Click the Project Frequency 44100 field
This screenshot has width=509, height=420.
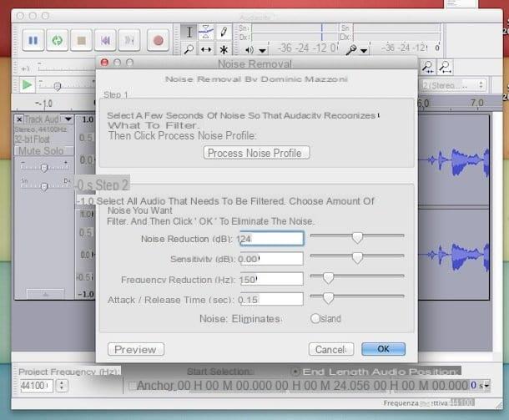(x=37, y=386)
